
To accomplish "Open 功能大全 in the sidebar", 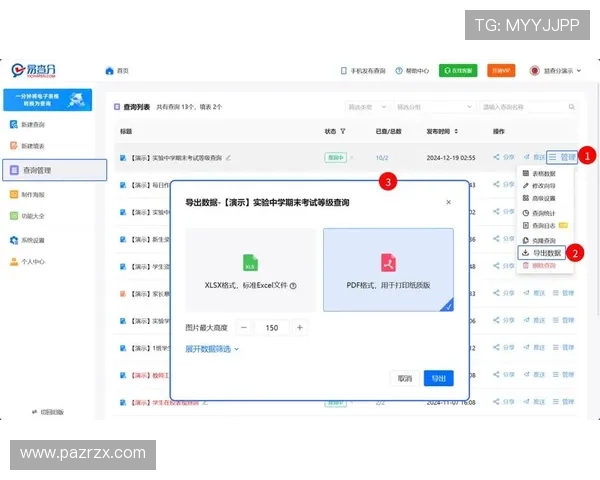I will coord(27,216).
